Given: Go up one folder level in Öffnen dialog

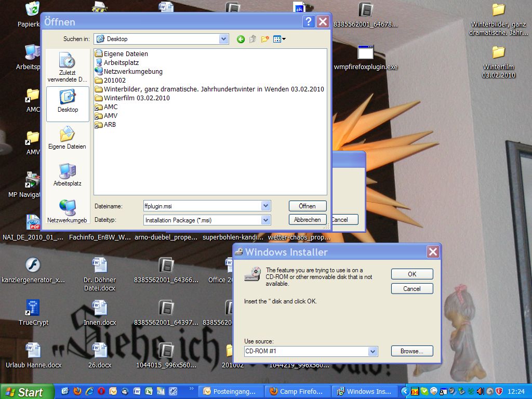Looking at the screenshot, I should pos(252,39).
